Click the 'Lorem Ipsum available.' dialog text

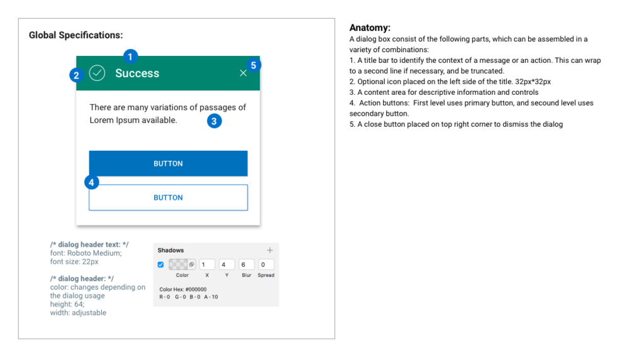[133, 120]
